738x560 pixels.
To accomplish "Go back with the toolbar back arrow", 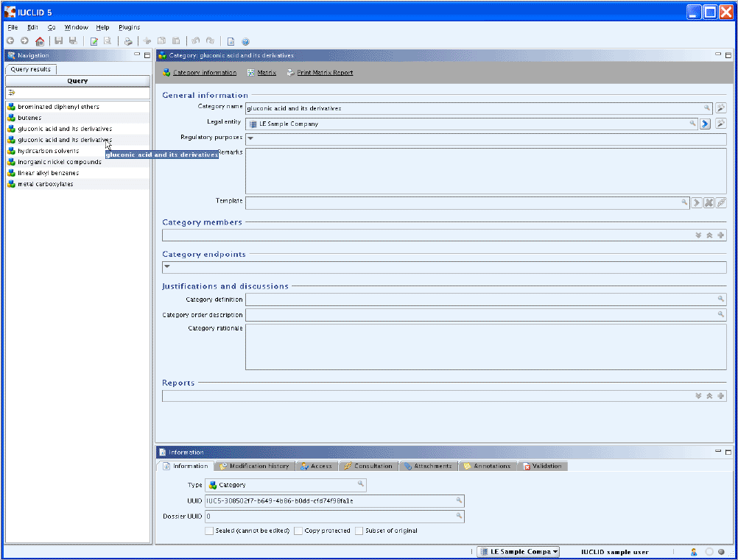I will (10, 41).
